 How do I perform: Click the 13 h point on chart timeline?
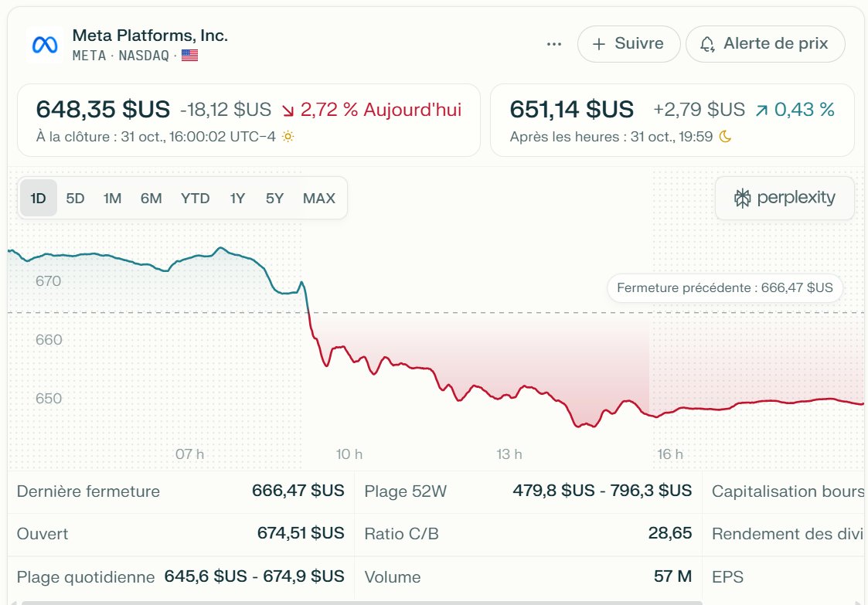click(509, 454)
